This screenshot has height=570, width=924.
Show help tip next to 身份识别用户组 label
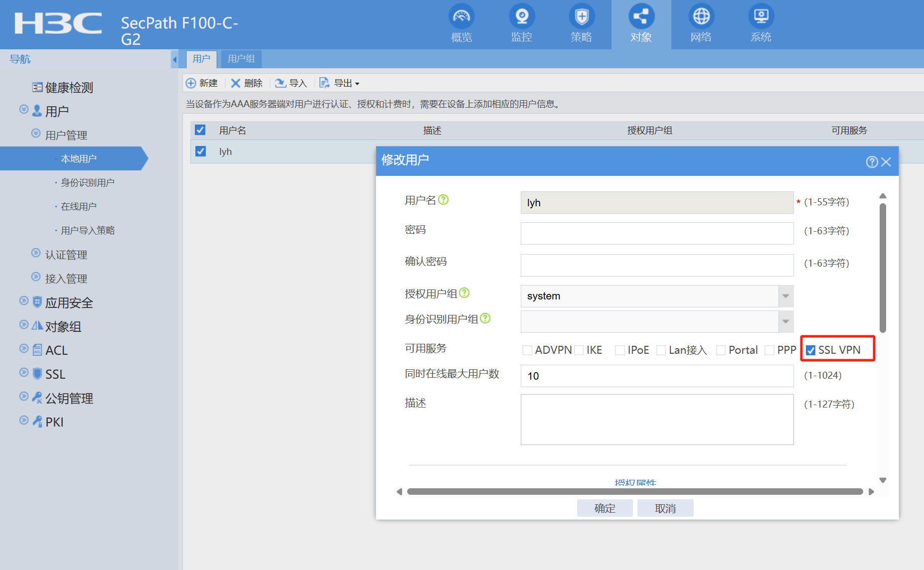click(485, 318)
